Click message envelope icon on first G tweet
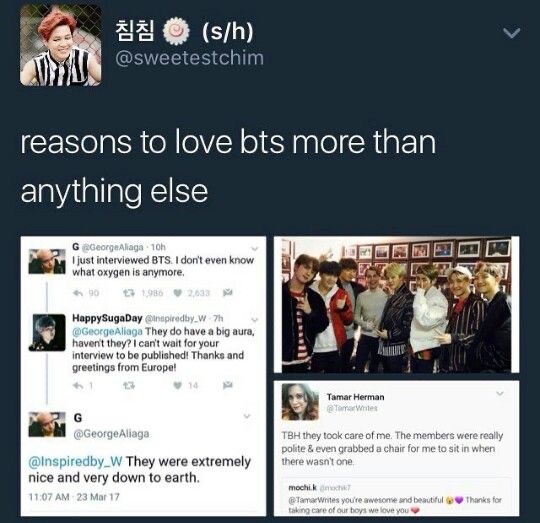This screenshot has width=540, height=523. (228, 293)
